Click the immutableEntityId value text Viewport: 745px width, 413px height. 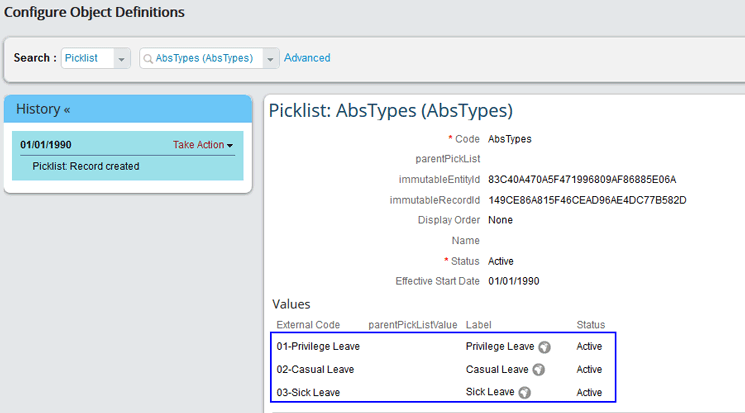coord(582,179)
